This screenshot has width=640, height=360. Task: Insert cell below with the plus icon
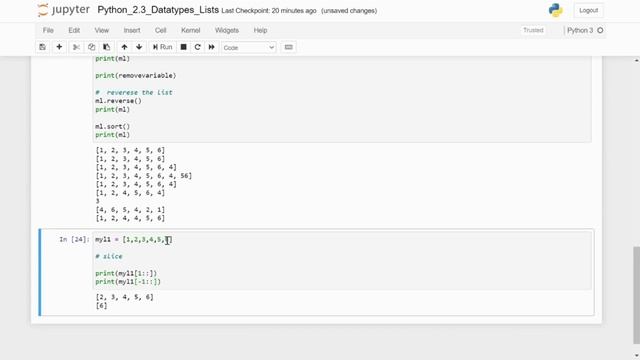[x=59, y=47]
